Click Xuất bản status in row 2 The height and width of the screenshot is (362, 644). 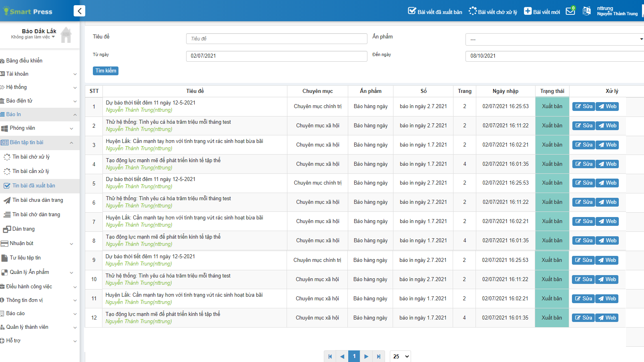coord(552,126)
